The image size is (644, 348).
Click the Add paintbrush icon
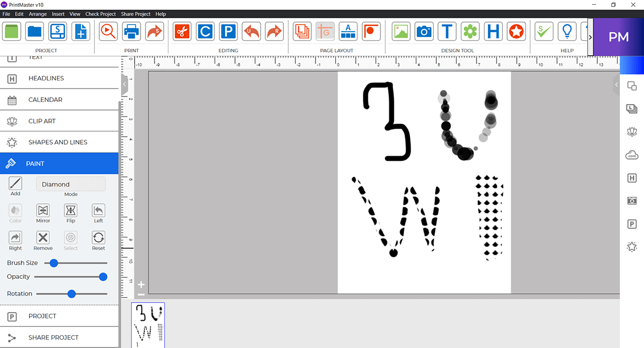click(16, 183)
